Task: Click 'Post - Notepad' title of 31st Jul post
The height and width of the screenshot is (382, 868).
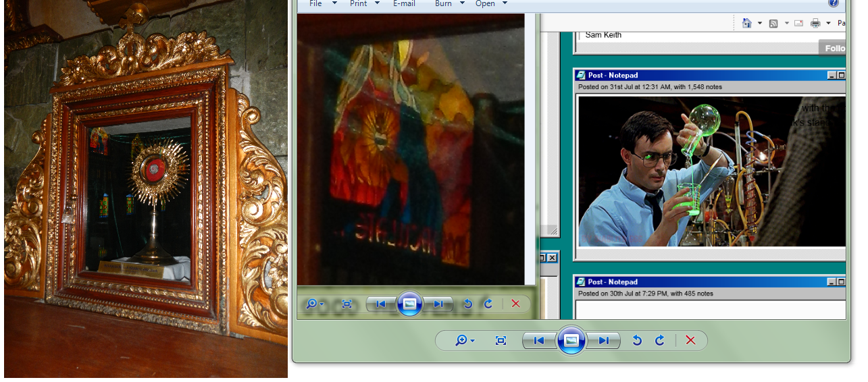Action: click(613, 76)
